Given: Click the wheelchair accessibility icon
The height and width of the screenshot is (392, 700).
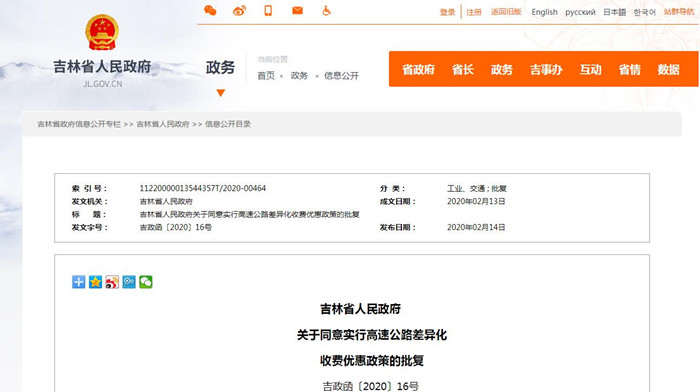Looking at the screenshot, I should click(x=326, y=10).
